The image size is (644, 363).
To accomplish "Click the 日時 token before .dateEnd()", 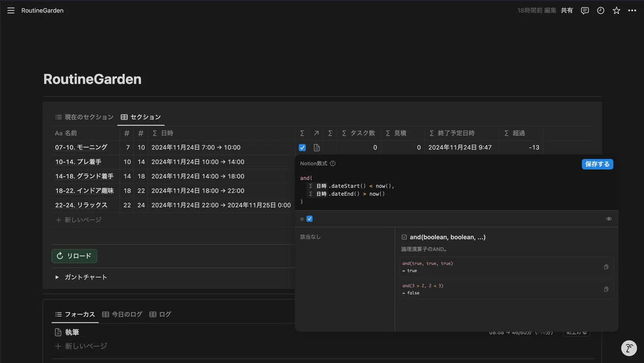I will [x=317, y=194].
